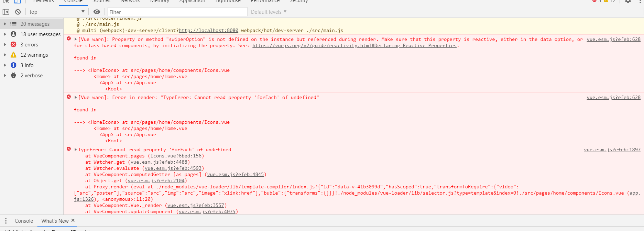
Task: Open the Default levels dropdown
Action: (x=269, y=12)
